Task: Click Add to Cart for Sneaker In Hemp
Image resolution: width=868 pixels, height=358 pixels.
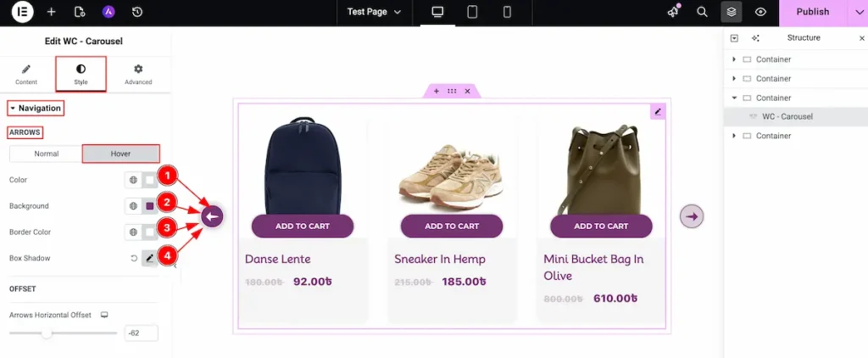Action: pyautogui.click(x=452, y=226)
